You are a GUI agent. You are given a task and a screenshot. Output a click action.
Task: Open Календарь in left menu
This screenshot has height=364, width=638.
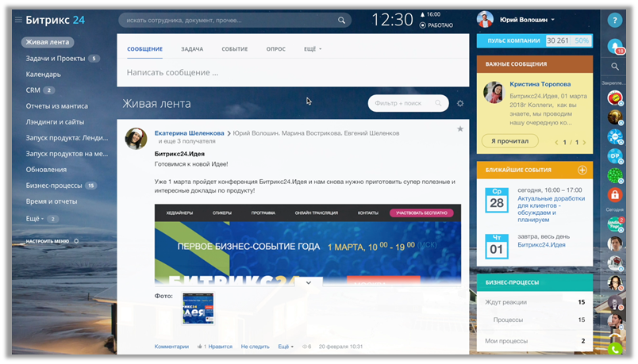pos(43,74)
